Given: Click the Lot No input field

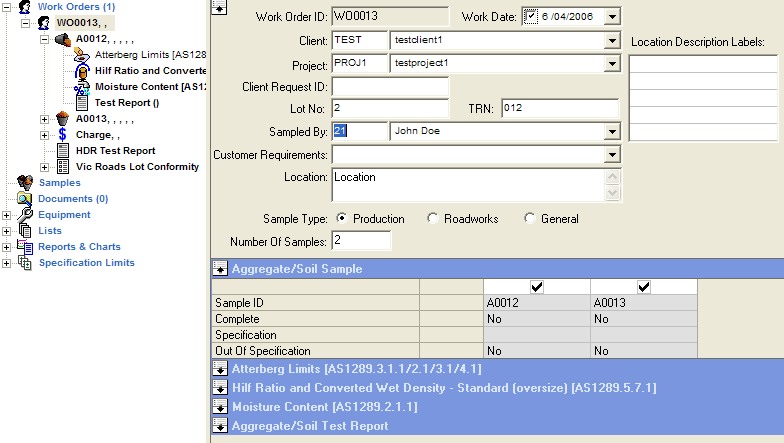Looking at the screenshot, I should tap(390, 108).
